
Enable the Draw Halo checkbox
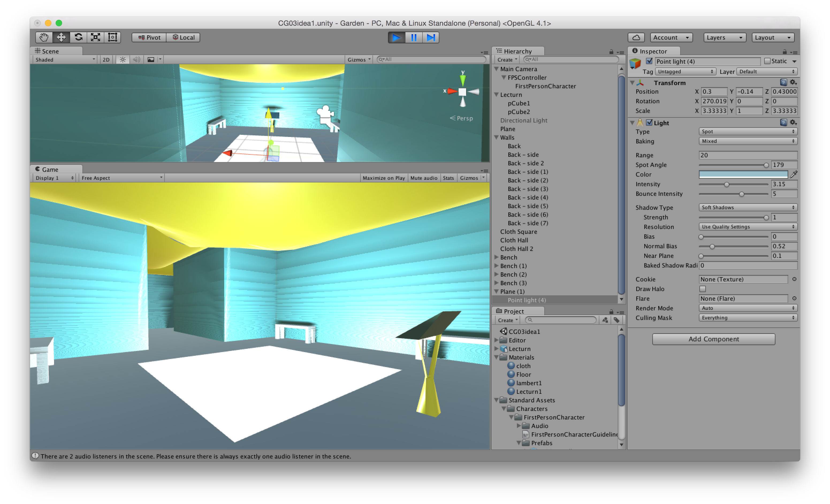[702, 289]
